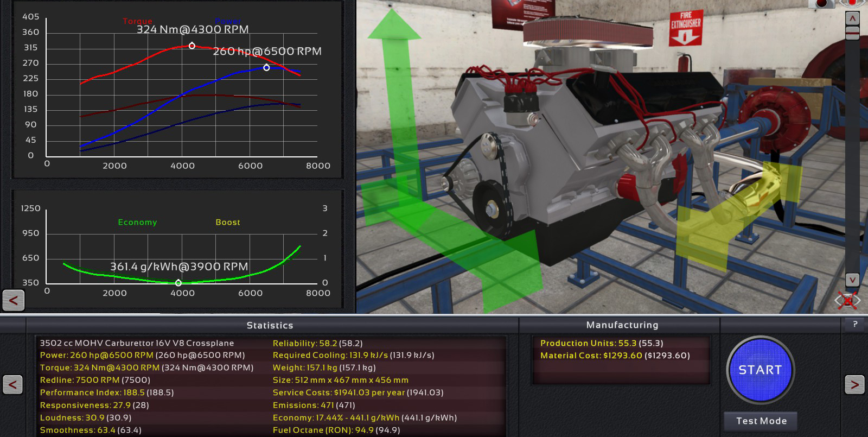Screen dimensions: 868x437
Task: Go to previous page with bottom-left arrow
Action: [x=13, y=385]
